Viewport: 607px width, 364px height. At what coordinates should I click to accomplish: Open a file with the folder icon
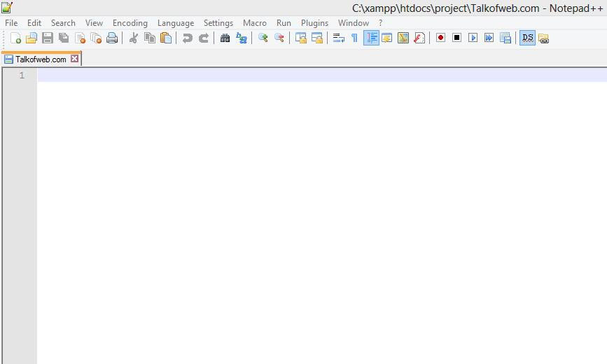31,38
